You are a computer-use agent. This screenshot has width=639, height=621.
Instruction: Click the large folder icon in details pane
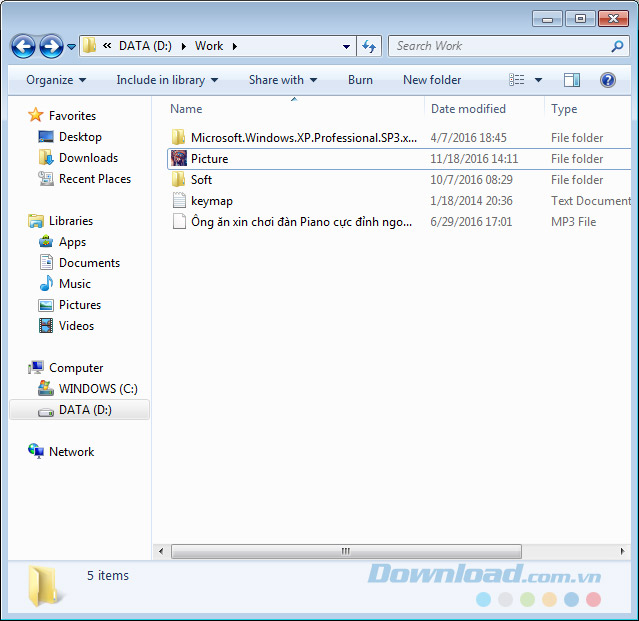[46, 586]
